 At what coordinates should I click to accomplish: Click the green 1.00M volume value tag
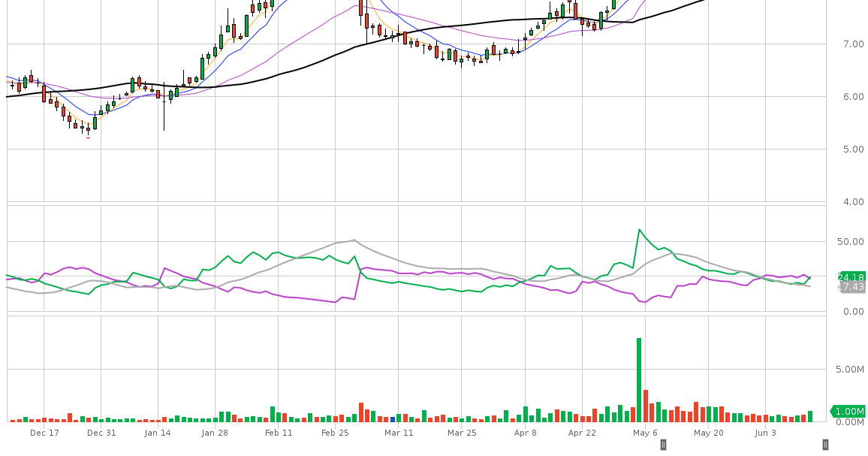pyautogui.click(x=848, y=411)
